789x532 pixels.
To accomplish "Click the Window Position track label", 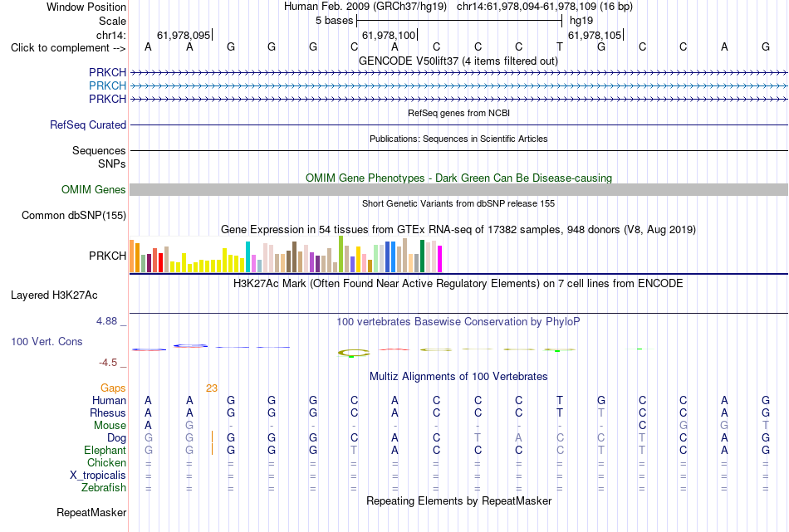I will click(x=86, y=7).
